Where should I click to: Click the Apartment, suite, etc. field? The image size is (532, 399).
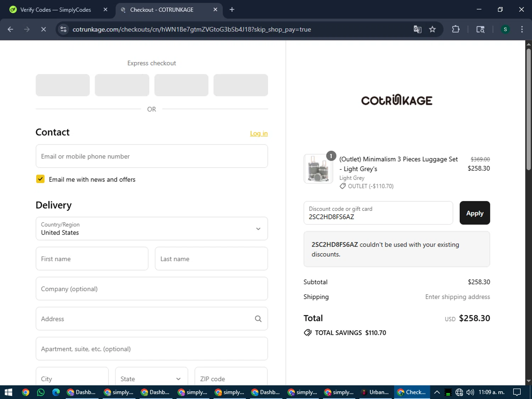(x=152, y=349)
